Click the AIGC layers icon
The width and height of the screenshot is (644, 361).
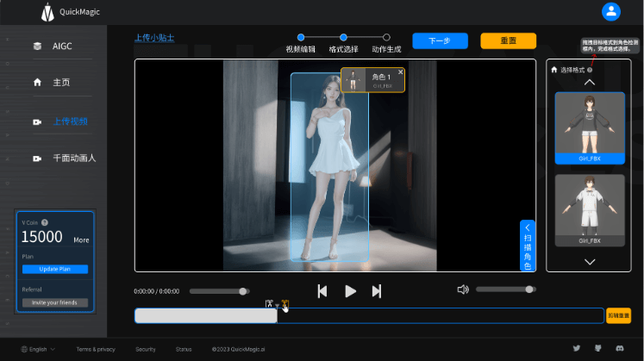37,46
